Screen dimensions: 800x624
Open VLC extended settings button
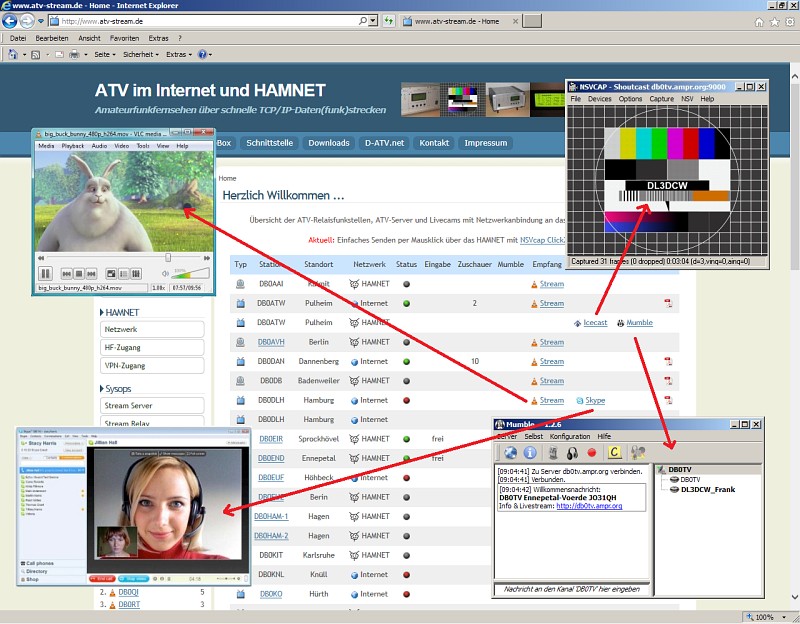[x=136, y=274]
